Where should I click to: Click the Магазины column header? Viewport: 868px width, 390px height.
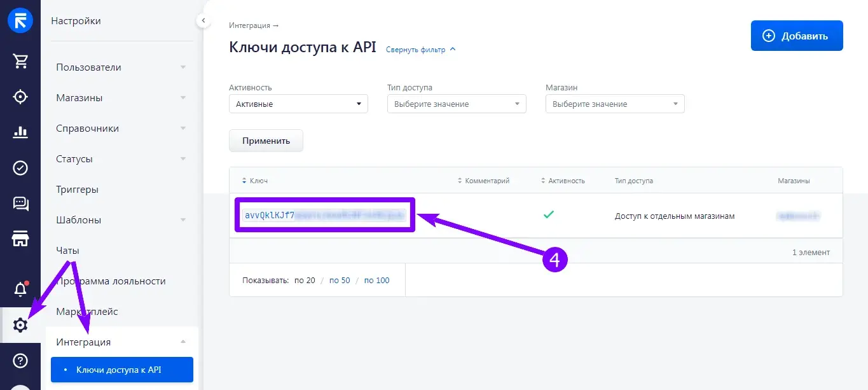(x=794, y=181)
